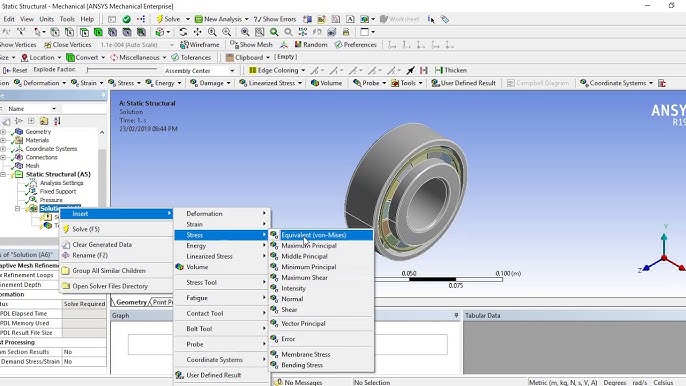Select the Mesh tree item
This screenshot has width=686, height=386.
coord(32,166)
